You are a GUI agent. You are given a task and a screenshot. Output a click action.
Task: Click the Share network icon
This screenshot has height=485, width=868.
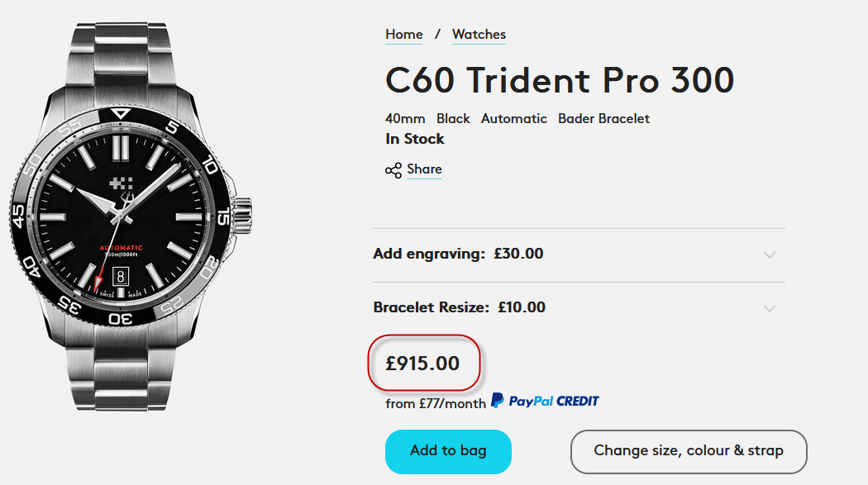pos(393,170)
